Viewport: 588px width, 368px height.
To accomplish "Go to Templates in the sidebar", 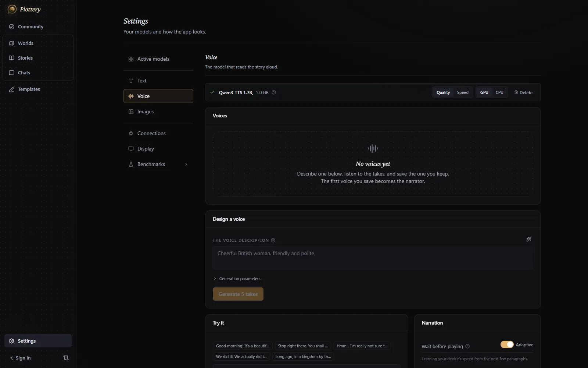I will (x=38, y=89).
